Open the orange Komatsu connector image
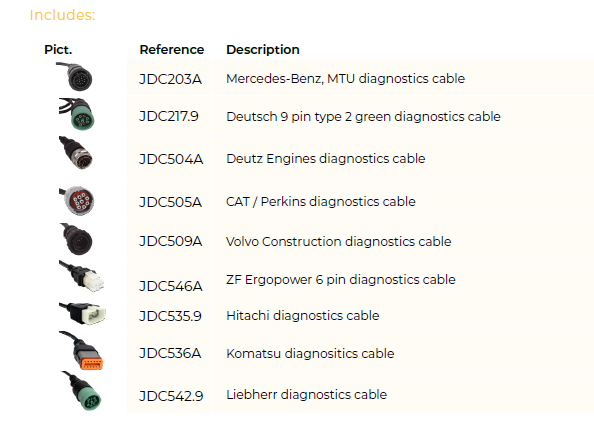This screenshot has width=594, height=422. [x=81, y=350]
